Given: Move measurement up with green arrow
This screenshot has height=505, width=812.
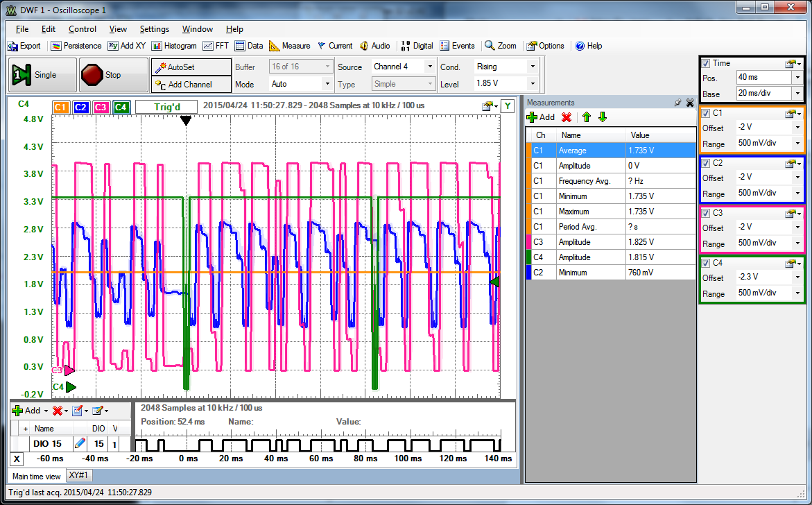Looking at the screenshot, I should pyautogui.click(x=586, y=117).
